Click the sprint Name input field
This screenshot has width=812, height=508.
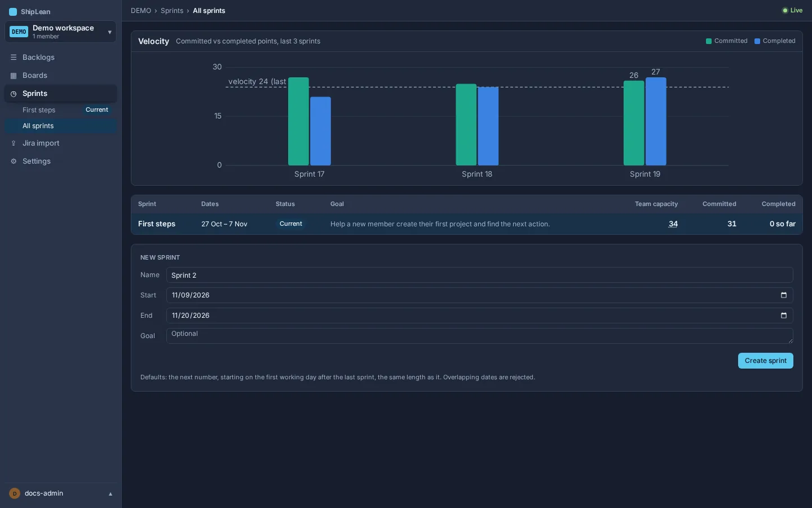click(479, 275)
